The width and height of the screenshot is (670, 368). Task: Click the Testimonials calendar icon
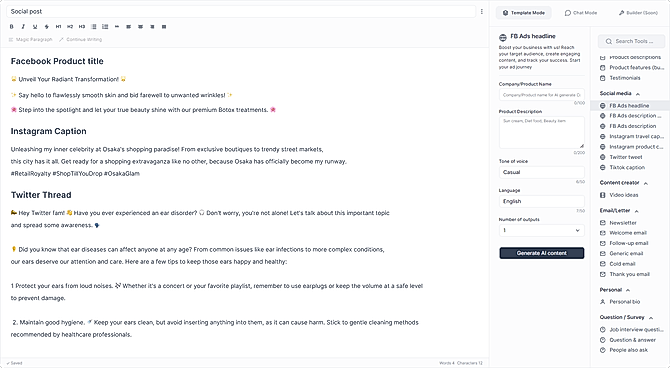point(602,78)
